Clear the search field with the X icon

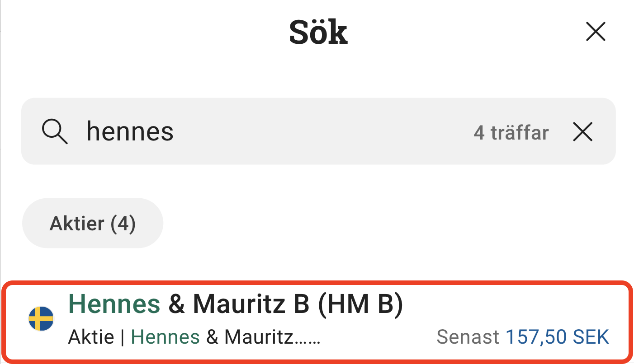coord(582,132)
